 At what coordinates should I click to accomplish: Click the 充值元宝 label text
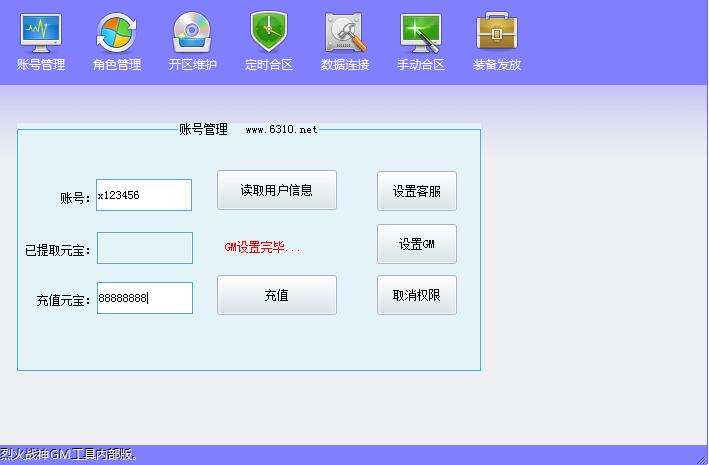coord(63,300)
